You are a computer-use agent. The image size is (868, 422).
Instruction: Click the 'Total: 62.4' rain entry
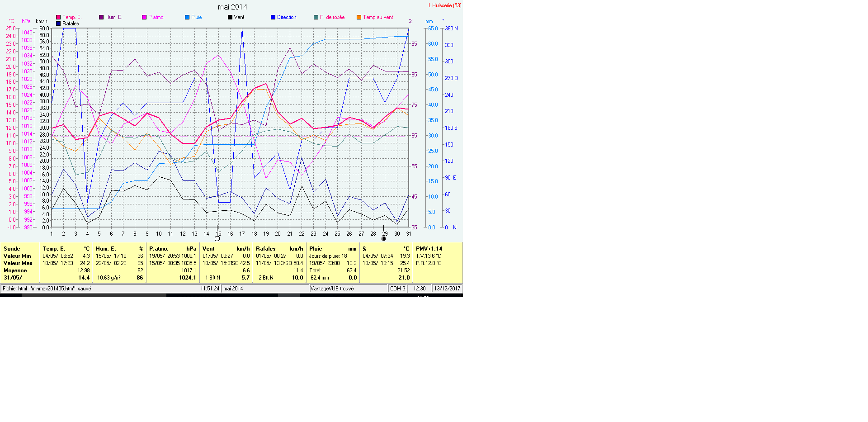point(333,270)
